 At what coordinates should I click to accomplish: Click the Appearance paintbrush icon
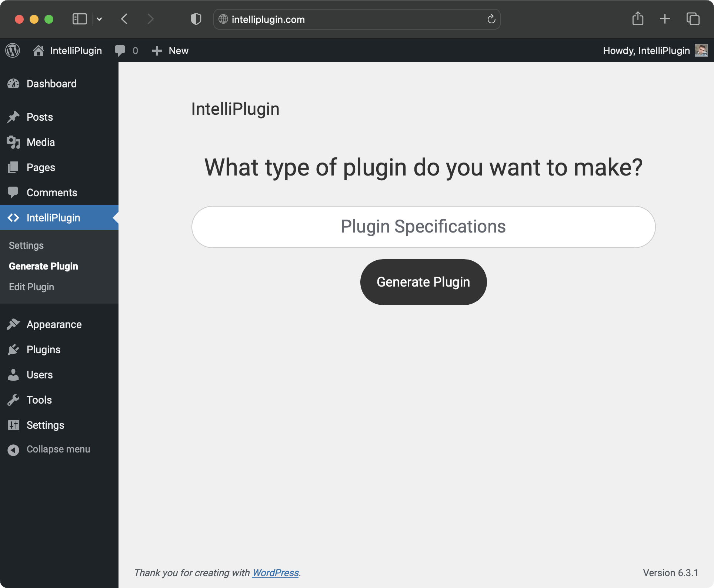13,324
